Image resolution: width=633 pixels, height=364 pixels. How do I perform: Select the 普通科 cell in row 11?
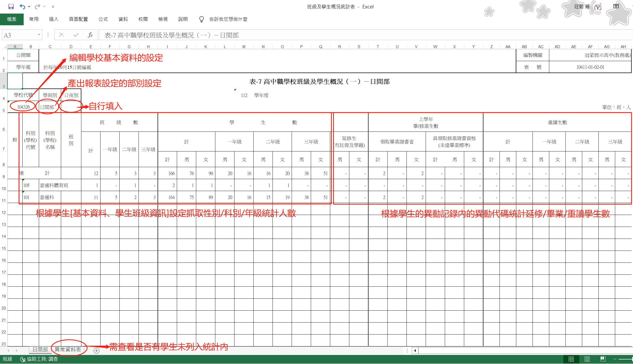tap(50, 197)
